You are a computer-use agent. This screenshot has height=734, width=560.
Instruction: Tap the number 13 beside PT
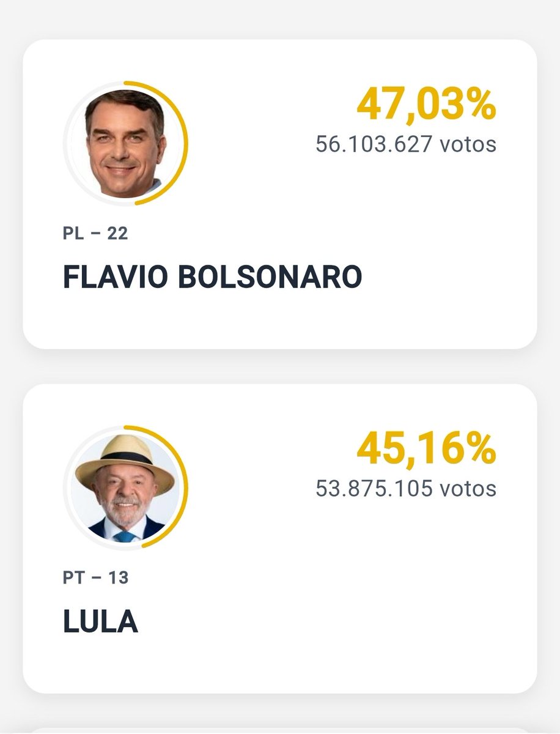(x=117, y=577)
